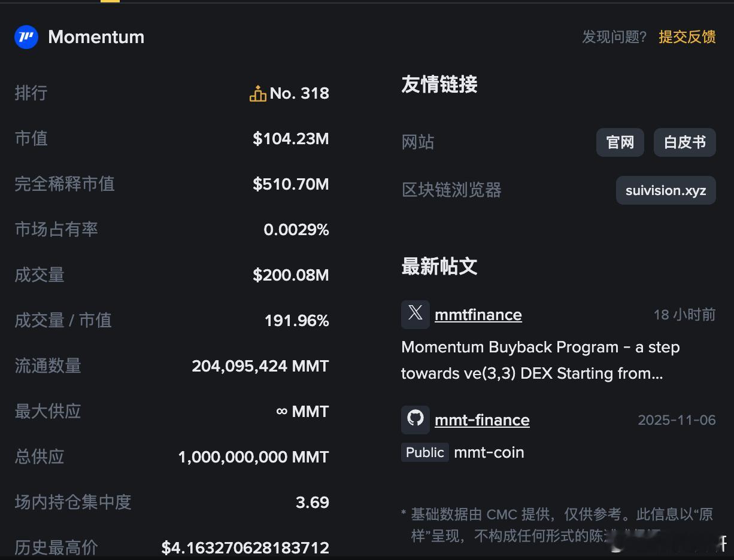This screenshot has width=734, height=560.
Task: Open the 白皮书 whitepaper button
Action: pos(684,142)
